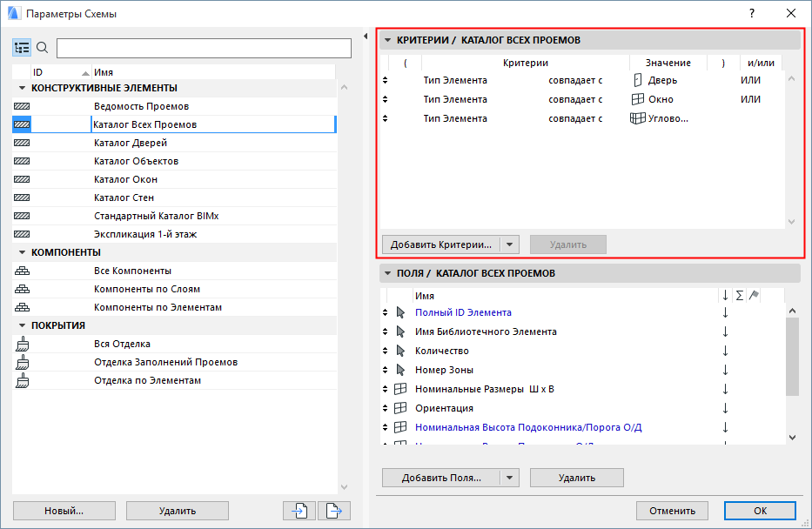Open the Добавить Критерии dropdown arrow
The height and width of the screenshot is (529, 812).
(510, 244)
